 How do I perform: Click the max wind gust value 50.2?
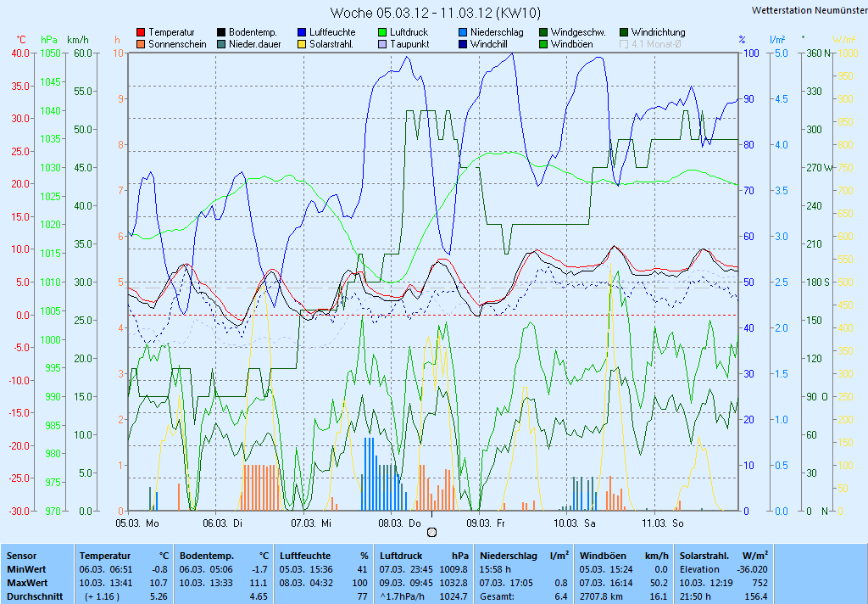(658, 583)
